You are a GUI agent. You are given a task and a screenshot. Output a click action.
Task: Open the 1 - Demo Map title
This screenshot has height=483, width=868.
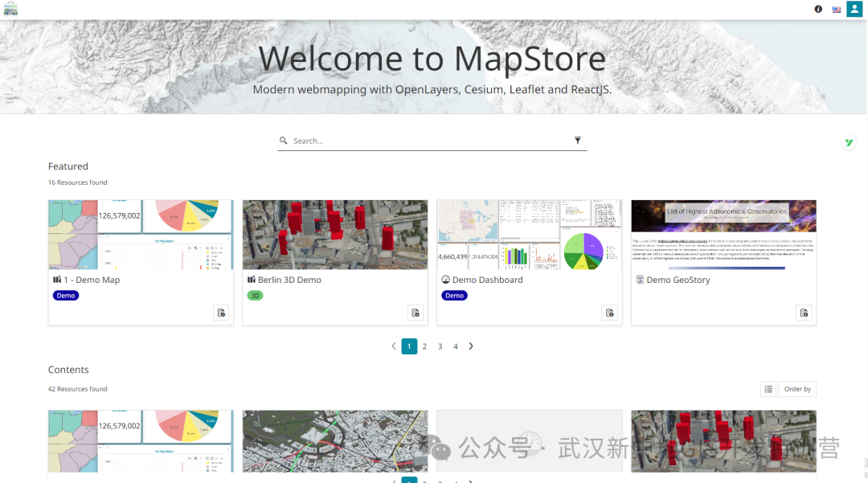[92, 280]
